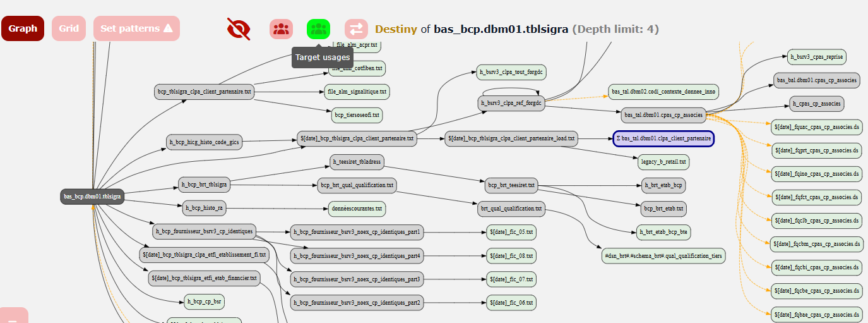The image size is (868, 323).
Task: Click node h_bsrv3_cpas_reprise
Action: tap(817, 56)
